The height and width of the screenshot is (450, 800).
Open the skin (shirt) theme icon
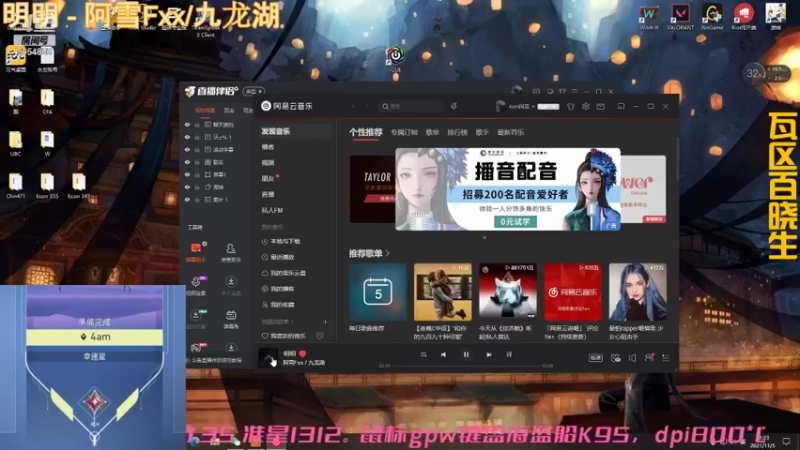(570, 106)
